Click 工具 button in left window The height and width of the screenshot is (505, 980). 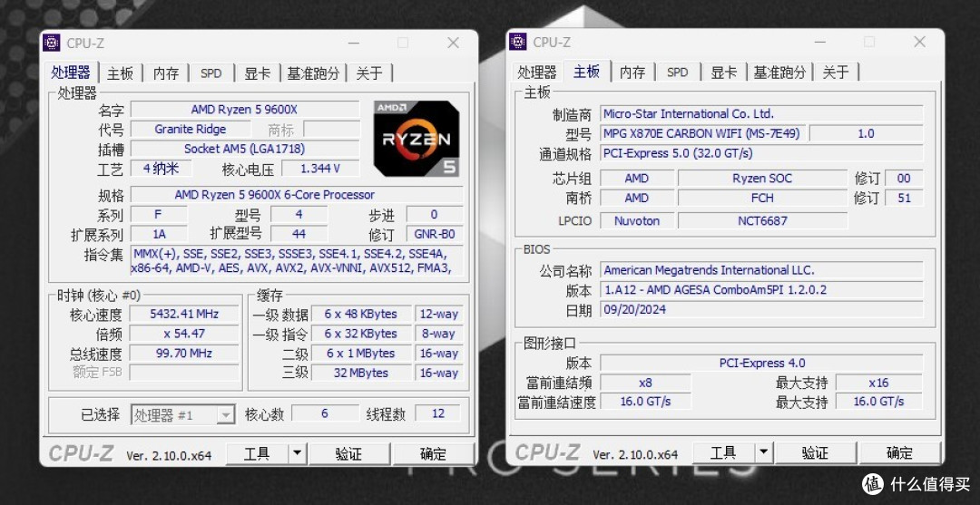tap(257, 453)
